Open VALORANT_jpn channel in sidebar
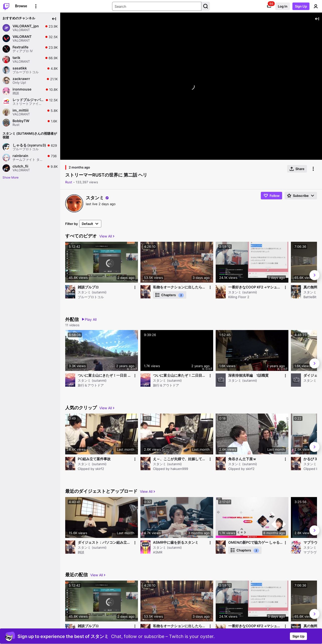The image size is (322, 644). [x=30, y=28]
